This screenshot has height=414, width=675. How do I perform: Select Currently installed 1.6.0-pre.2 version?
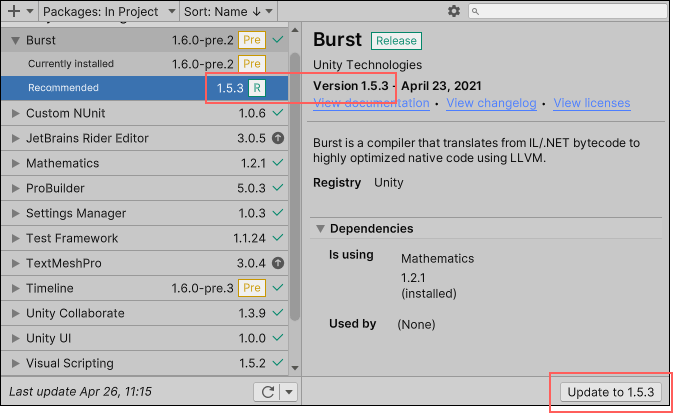click(145, 64)
